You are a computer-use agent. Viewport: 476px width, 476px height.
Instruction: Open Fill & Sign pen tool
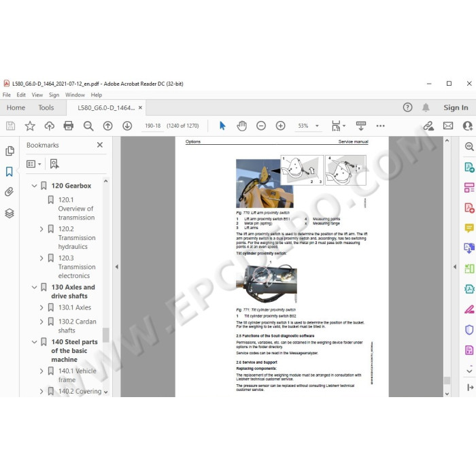[469, 309]
